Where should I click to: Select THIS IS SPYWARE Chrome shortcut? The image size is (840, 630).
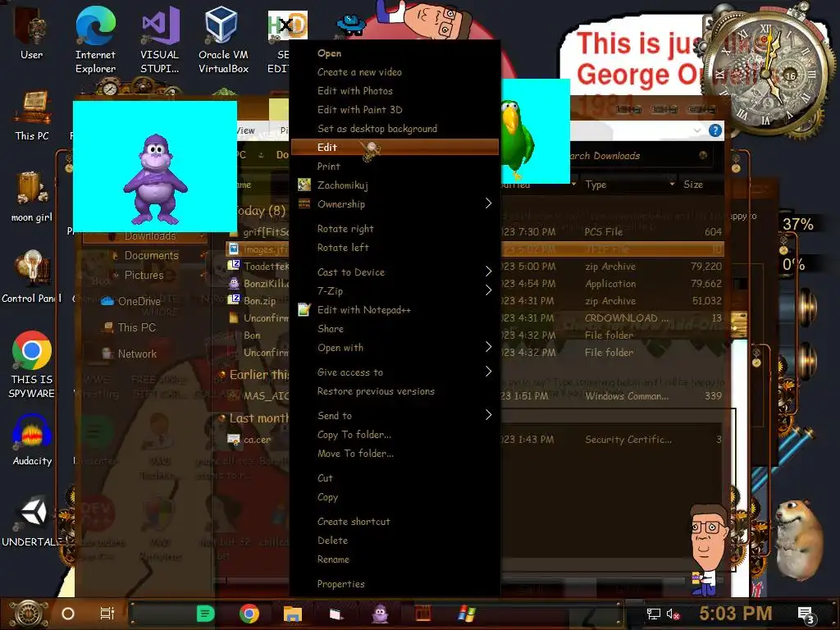pyautogui.click(x=32, y=365)
